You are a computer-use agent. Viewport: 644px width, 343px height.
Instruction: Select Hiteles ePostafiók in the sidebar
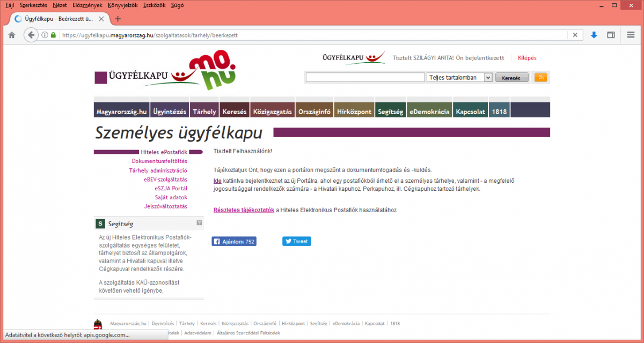tap(164, 152)
